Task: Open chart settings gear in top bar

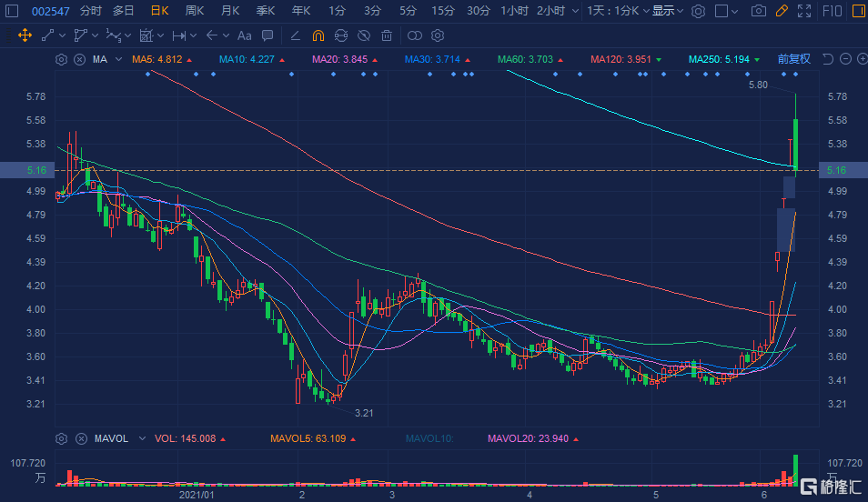Action: 698,11
